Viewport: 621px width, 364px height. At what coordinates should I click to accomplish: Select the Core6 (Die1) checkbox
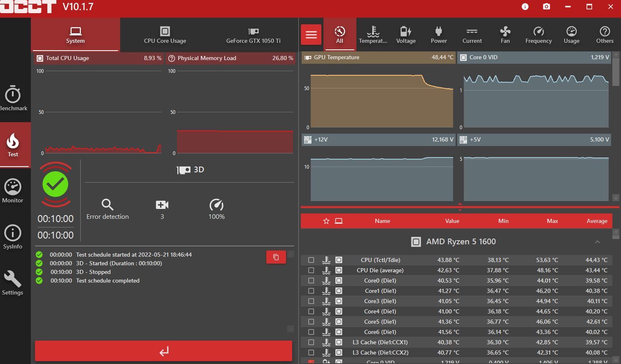[311, 332]
